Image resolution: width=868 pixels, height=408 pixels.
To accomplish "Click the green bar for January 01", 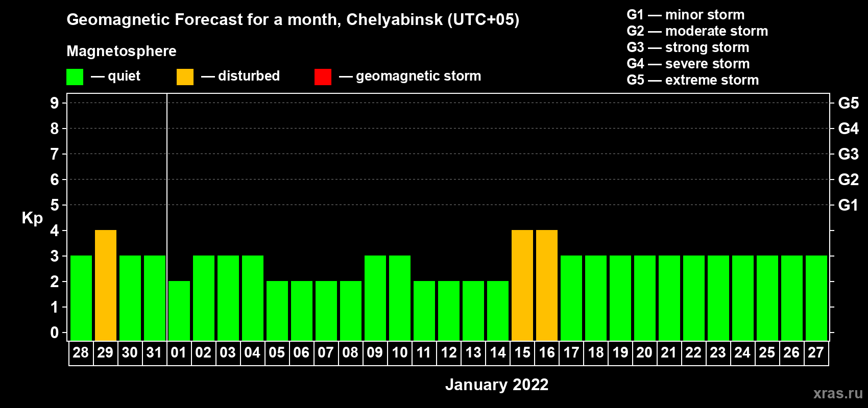I will tap(179, 311).
